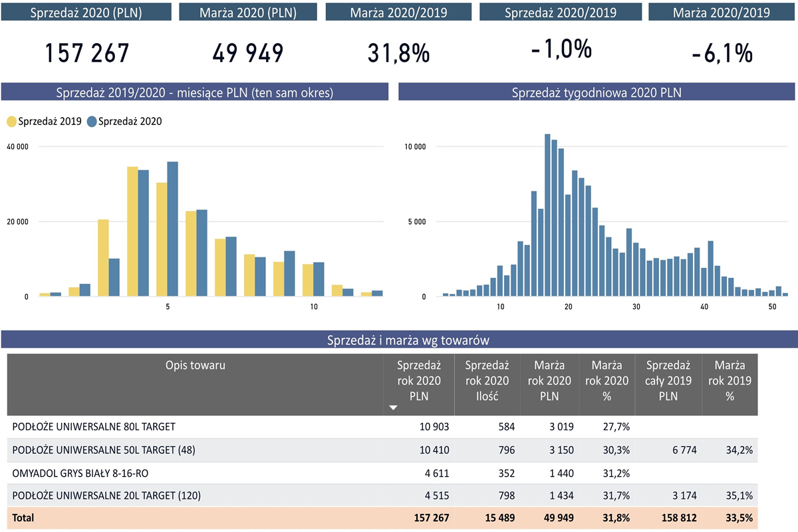Screen dimensions: 798x532
Task: Select row PODŁOŻE UNIWERSALNE 50L TARGET (48)
Action: [x=104, y=450]
